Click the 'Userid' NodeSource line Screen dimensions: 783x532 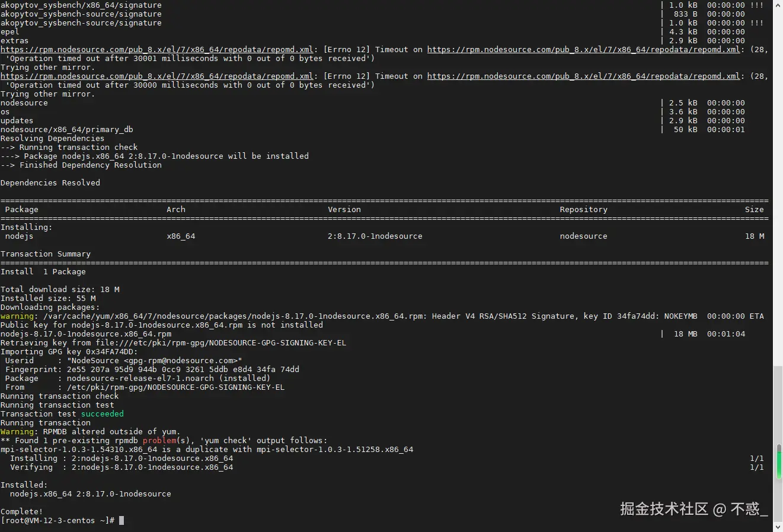[x=123, y=361]
